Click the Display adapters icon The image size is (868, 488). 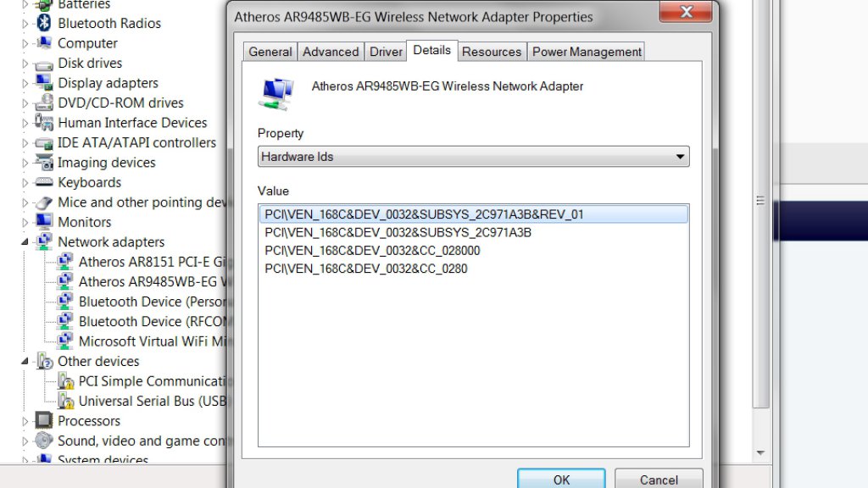[44, 82]
